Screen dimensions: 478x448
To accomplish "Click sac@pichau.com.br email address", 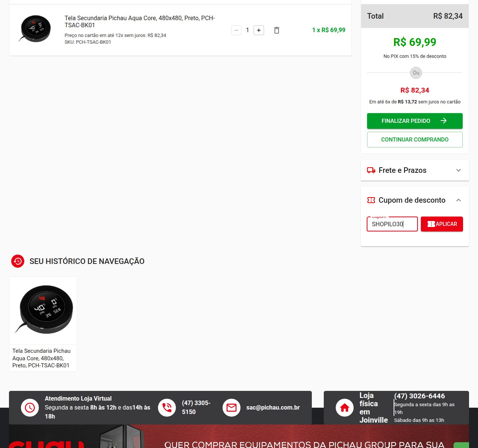I will pos(273,407).
